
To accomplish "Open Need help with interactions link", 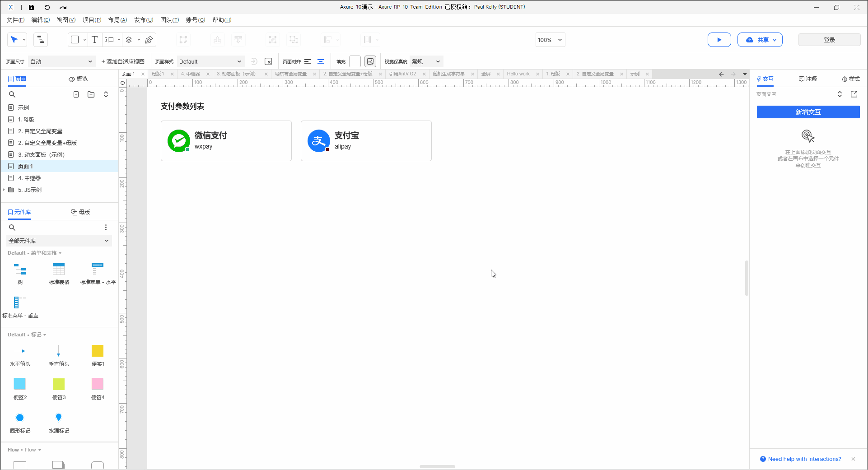I will point(804,459).
